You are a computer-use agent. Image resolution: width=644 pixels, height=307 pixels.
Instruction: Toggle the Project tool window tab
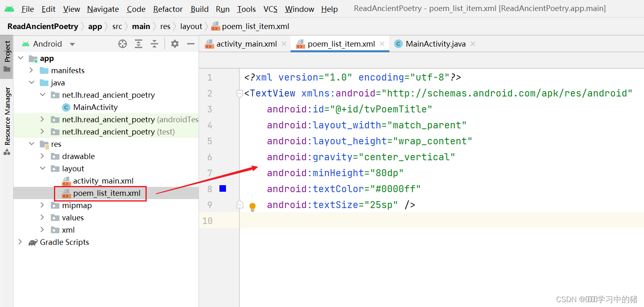tap(7, 56)
